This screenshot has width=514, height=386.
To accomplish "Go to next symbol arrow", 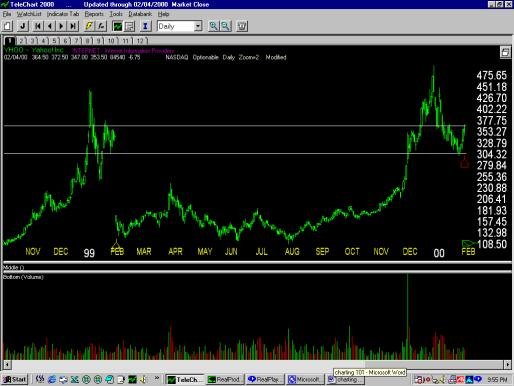I will tap(61, 26).
